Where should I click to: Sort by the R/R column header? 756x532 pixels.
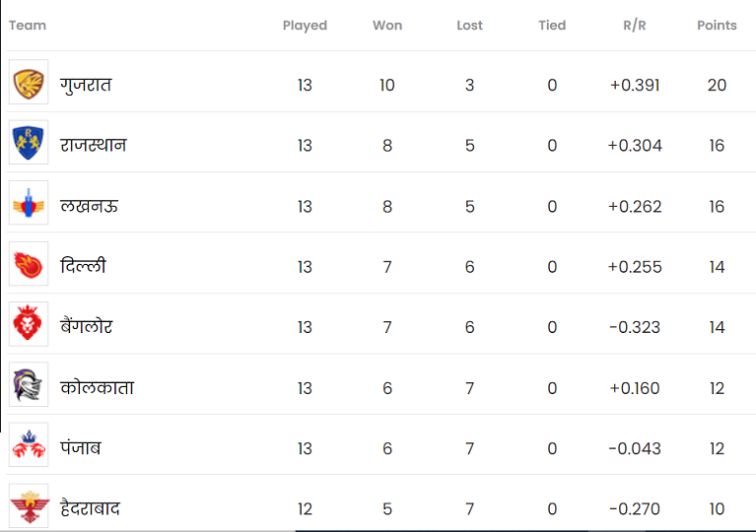(634, 25)
